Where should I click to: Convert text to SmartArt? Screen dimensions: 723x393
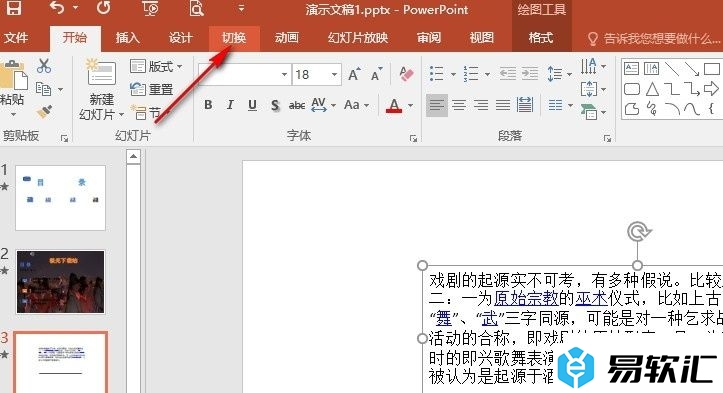tap(593, 112)
